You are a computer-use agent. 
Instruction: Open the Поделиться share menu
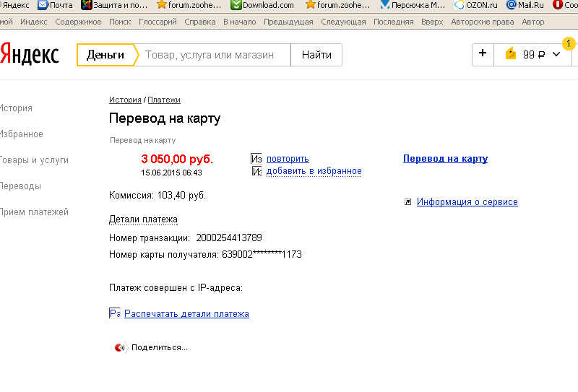159,347
